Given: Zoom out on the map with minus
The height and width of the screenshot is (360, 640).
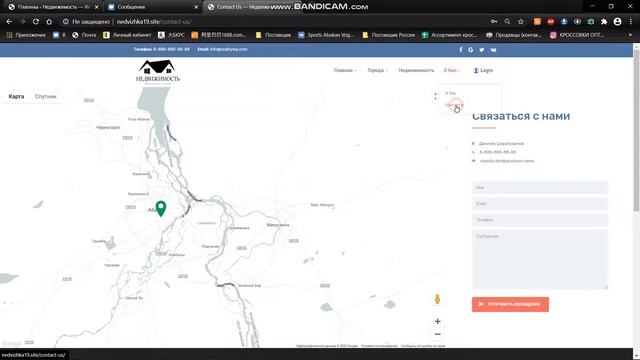Looking at the screenshot, I should (438, 334).
